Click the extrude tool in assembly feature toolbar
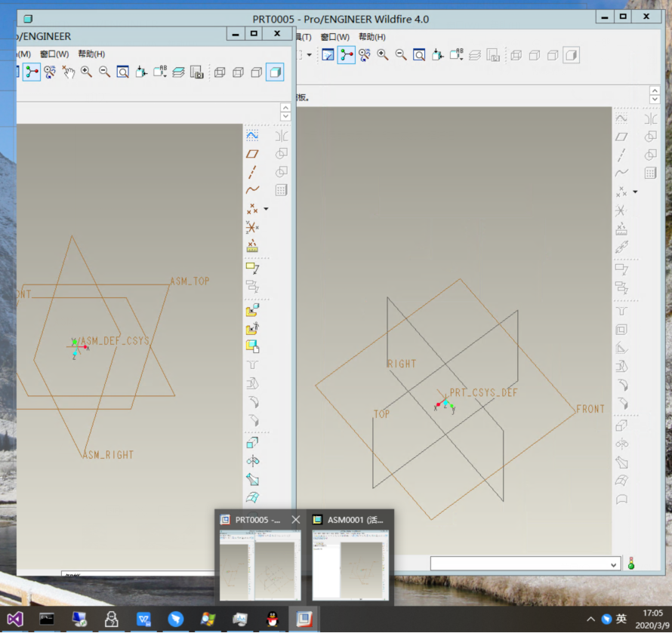The width and height of the screenshot is (672, 633). pos(252,442)
